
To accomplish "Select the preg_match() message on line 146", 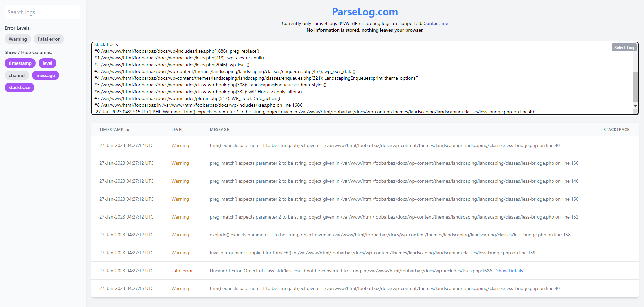I will click(x=394, y=181).
